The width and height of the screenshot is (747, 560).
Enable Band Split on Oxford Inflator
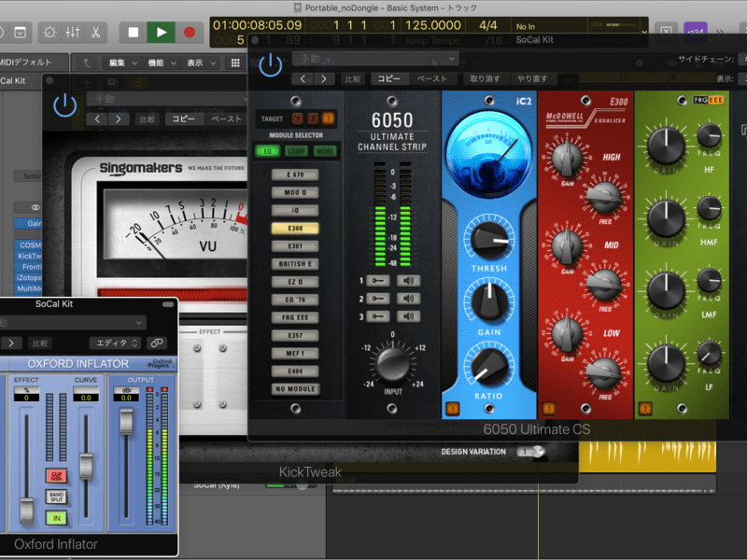[57, 497]
